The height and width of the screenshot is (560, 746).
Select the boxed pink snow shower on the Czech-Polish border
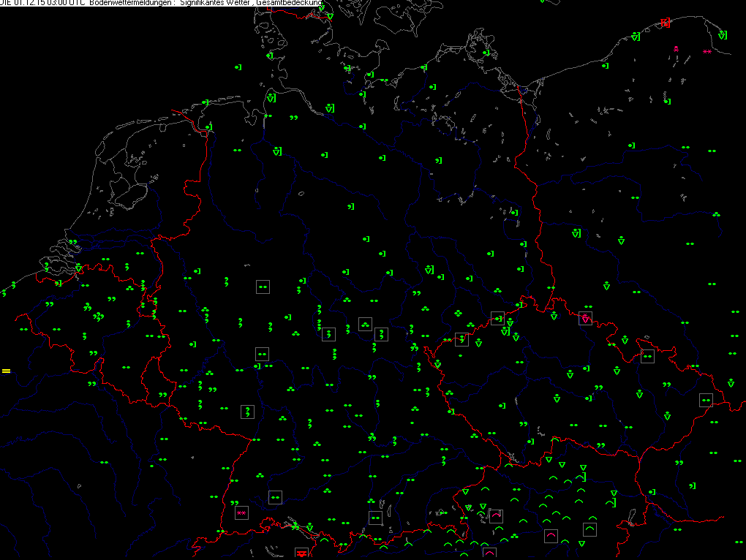(586, 318)
